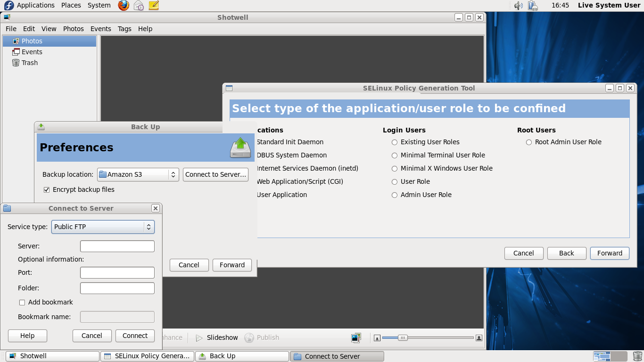The image size is (644, 362).
Task: Click the Port input field
Action: [117, 272]
